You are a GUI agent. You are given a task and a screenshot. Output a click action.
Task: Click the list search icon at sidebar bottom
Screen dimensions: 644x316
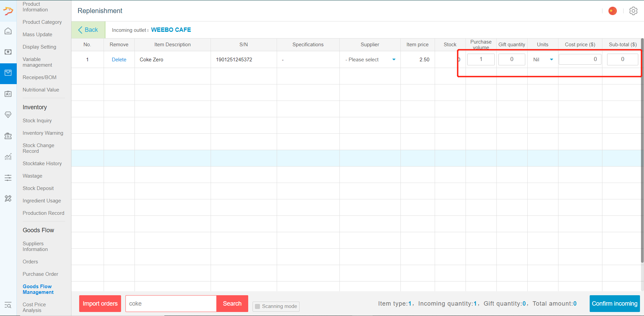[8, 305]
